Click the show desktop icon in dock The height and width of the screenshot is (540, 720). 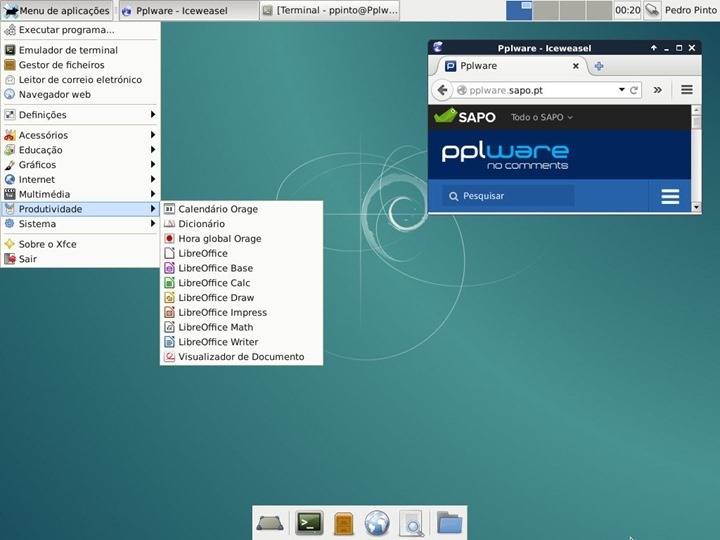point(270,522)
